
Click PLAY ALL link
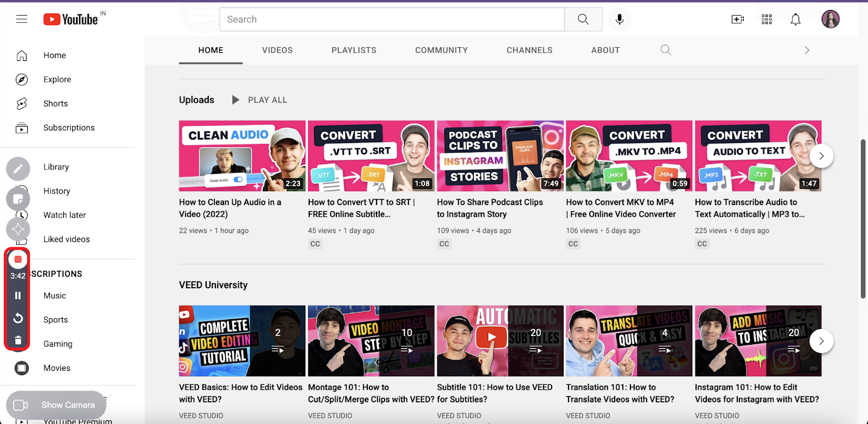[267, 100]
